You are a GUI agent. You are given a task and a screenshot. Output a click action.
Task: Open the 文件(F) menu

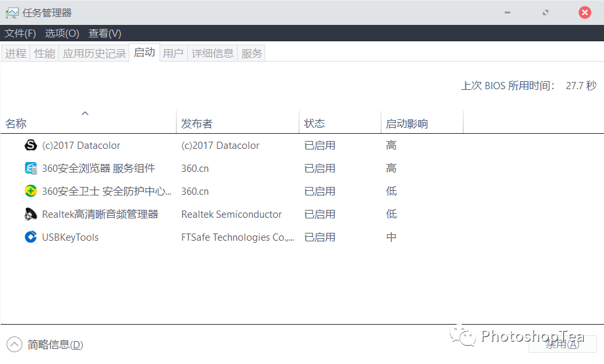20,33
